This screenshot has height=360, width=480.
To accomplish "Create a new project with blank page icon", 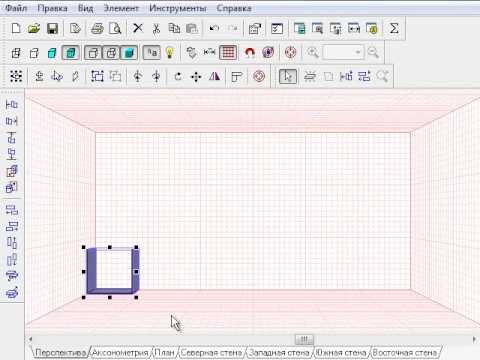I will click(x=16, y=29).
